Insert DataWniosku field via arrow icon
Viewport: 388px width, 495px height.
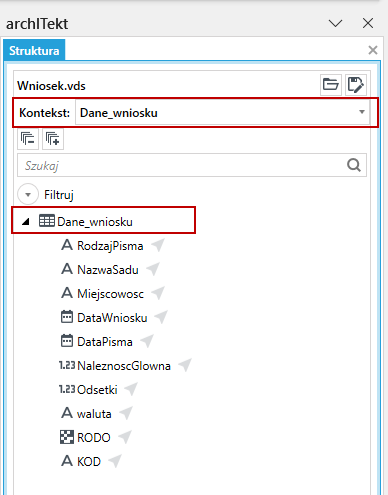click(x=161, y=317)
